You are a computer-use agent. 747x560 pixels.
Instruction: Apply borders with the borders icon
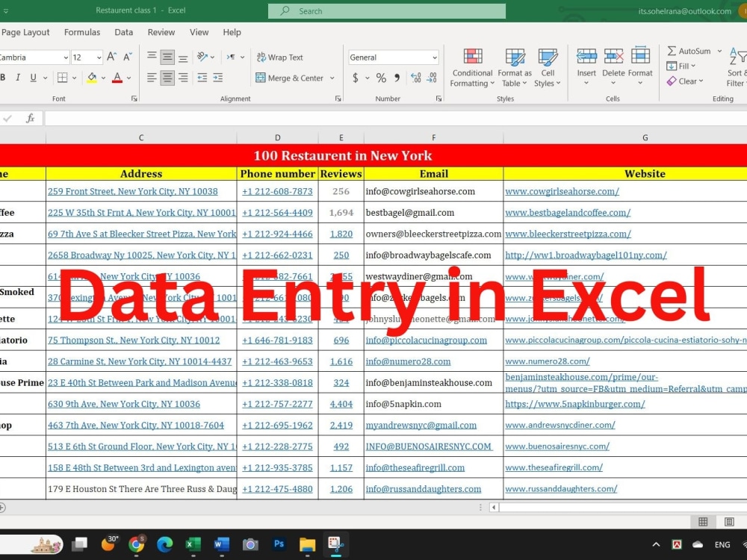click(63, 78)
